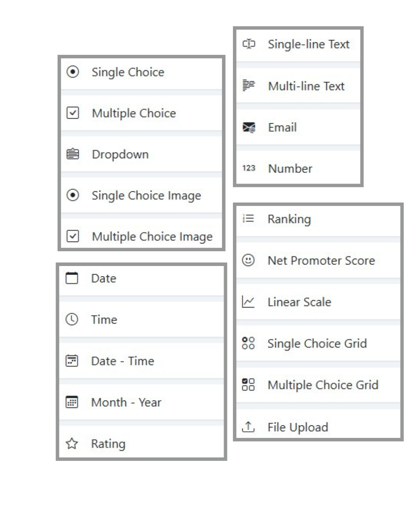Choose the Date - Time option

(x=122, y=361)
